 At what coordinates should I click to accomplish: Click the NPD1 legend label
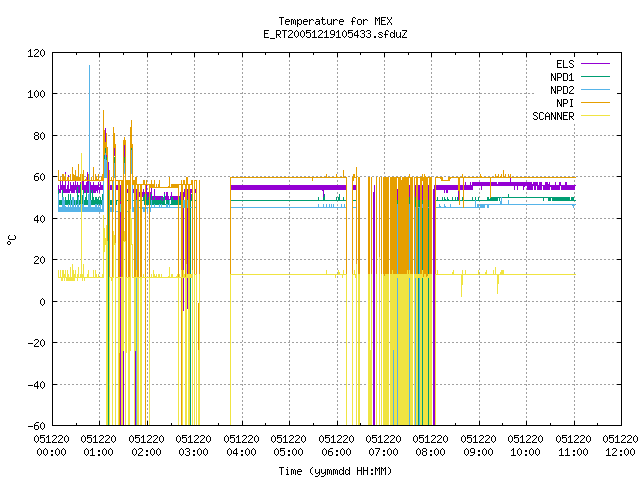[x=562, y=77]
